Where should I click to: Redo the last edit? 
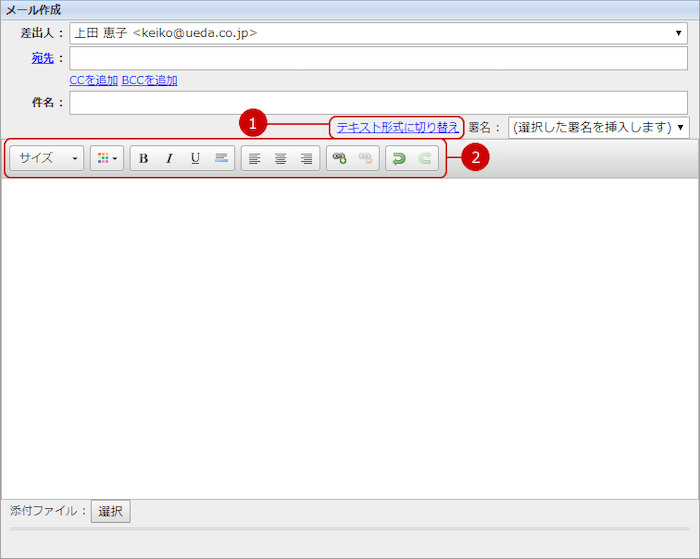pos(425,158)
